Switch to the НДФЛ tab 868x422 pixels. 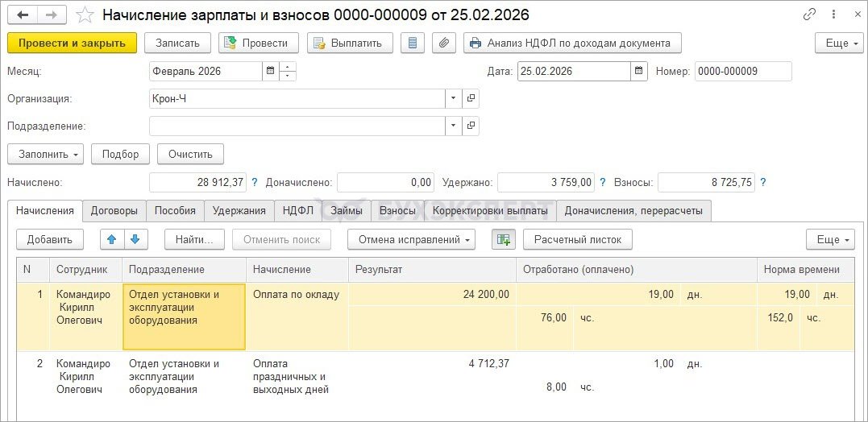click(x=297, y=211)
